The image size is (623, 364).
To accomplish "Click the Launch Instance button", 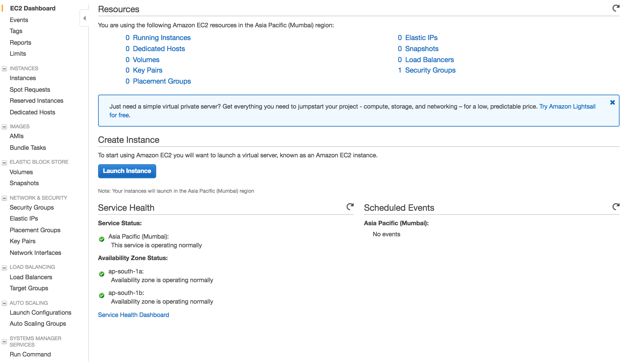I will 127,171.
